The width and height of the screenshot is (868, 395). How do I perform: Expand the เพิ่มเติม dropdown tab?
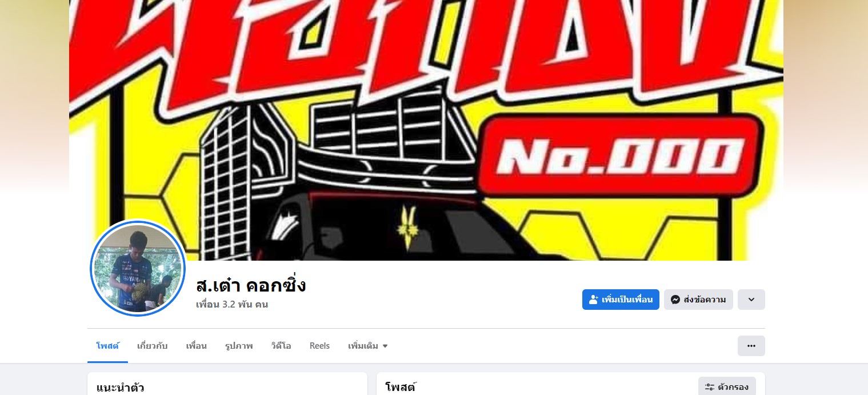pyautogui.click(x=368, y=346)
